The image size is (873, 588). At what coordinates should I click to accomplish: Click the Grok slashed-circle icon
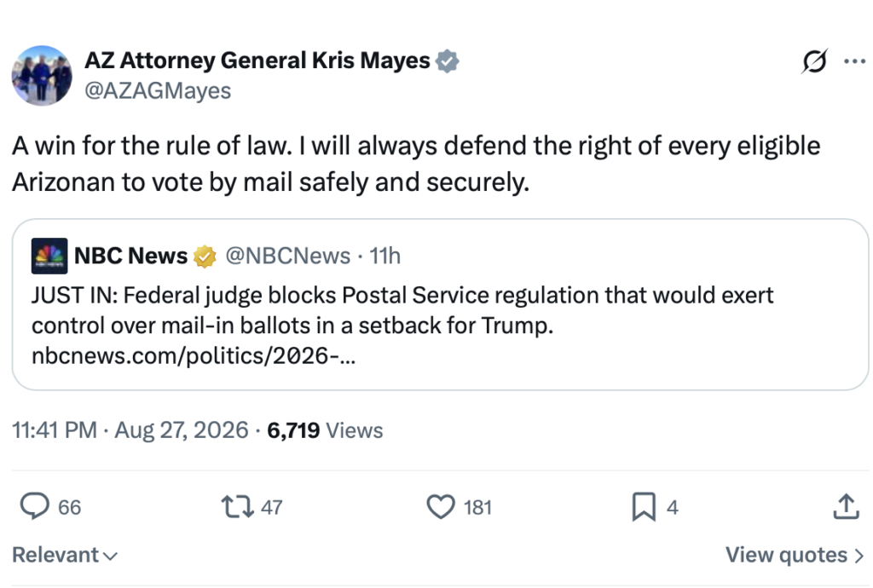[x=814, y=61]
